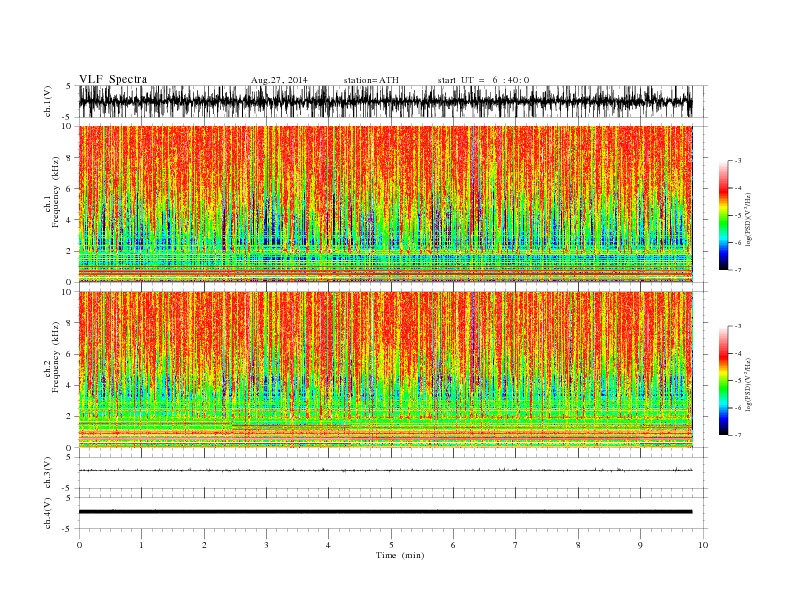Click the '9' tick on time axis
792x612 pixels.
tap(640, 545)
